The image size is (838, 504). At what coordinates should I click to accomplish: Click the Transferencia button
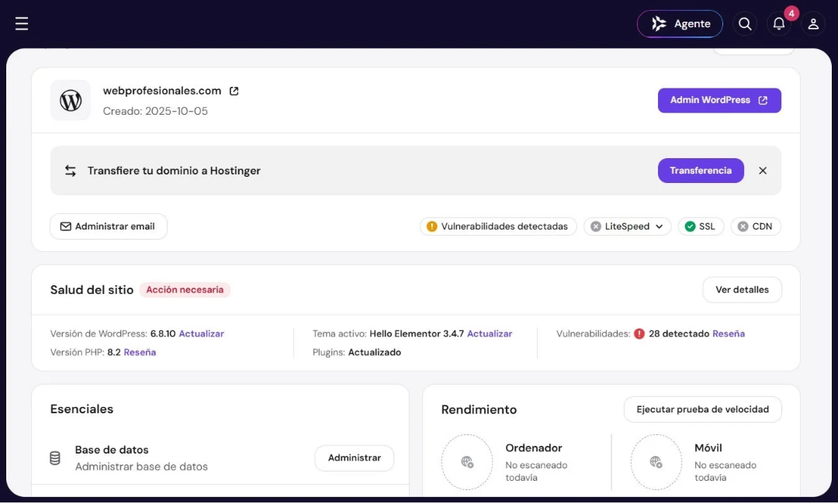[x=701, y=171]
